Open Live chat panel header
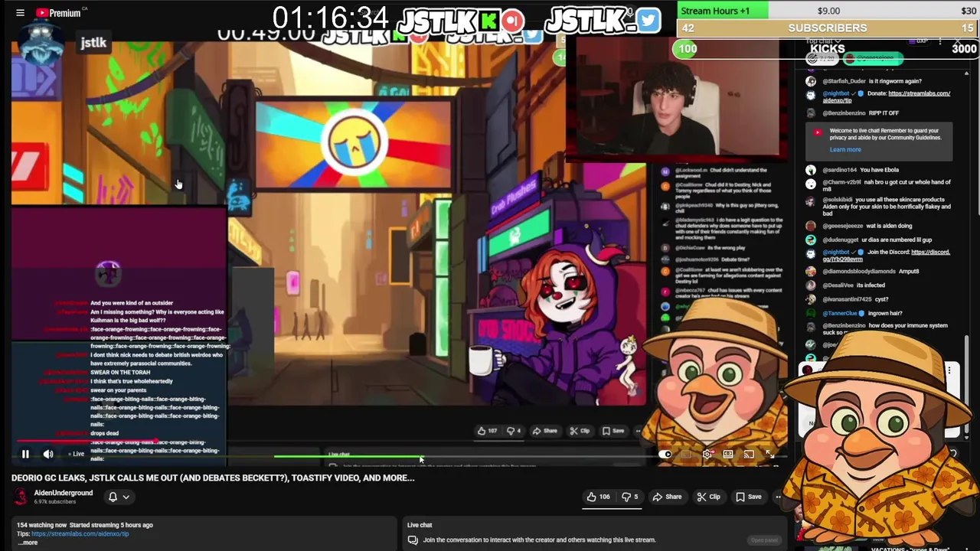980x551 pixels. point(420,525)
